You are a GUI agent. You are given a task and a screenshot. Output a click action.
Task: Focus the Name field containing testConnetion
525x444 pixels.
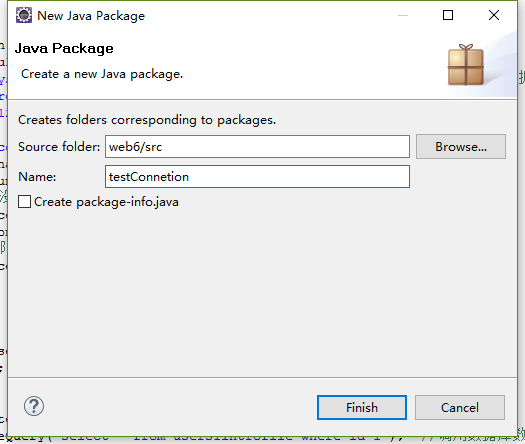coord(257,176)
